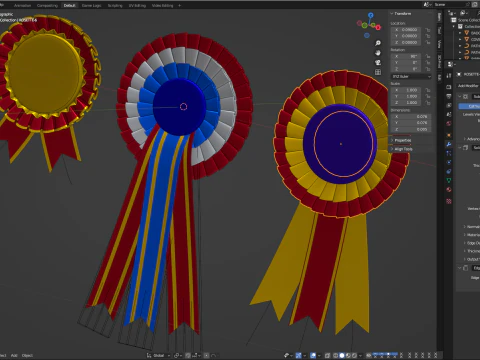Screen dimensions: 480x360
Task: Select Material Preview shading icon
Action: coord(348,355)
